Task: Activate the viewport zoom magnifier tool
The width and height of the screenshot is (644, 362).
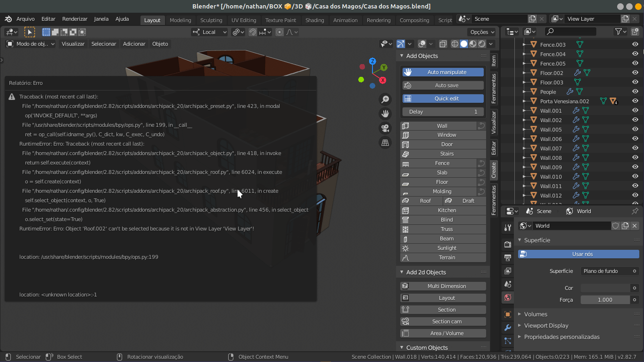Action: coord(385,99)
